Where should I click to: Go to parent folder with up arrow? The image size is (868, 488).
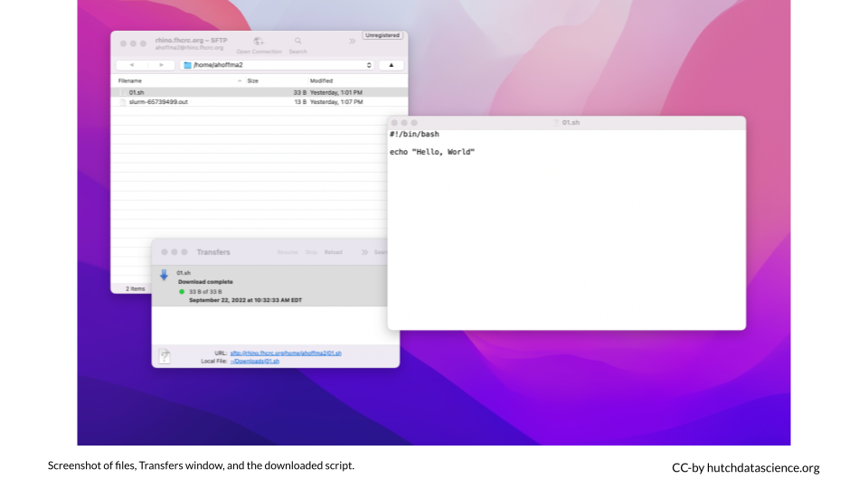click(391, 65)
